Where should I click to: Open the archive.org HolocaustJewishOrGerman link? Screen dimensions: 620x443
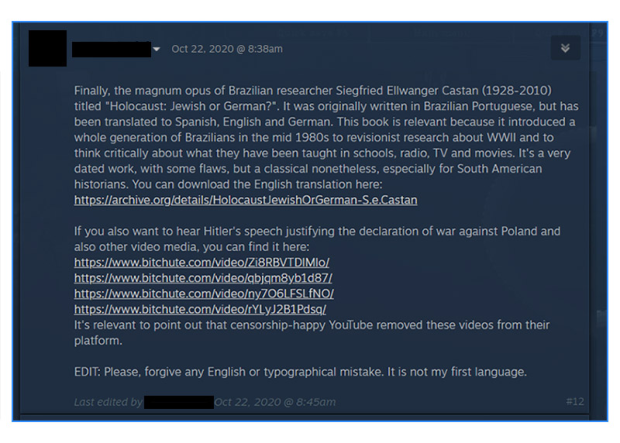[246, 200]
